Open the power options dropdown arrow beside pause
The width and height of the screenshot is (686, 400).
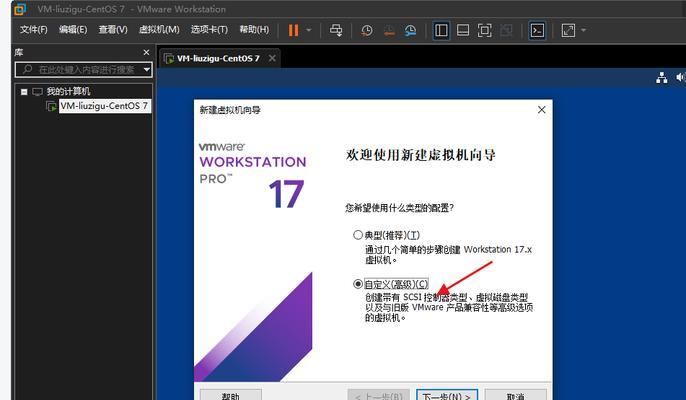point(309,30)
